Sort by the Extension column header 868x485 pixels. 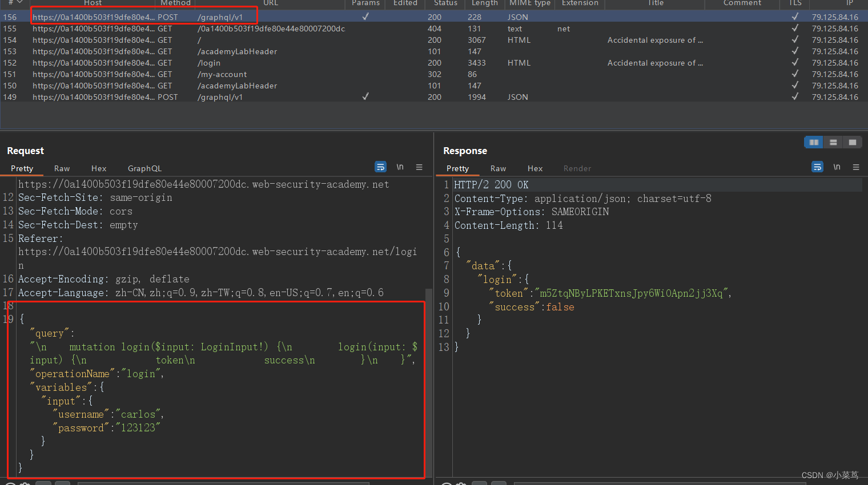[x=580, y=3]
